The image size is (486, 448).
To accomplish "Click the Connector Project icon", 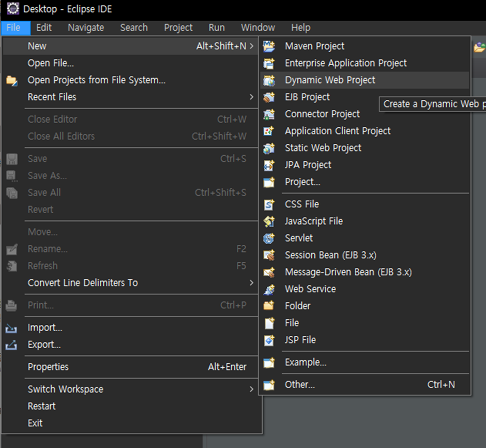I will point(269,114).
